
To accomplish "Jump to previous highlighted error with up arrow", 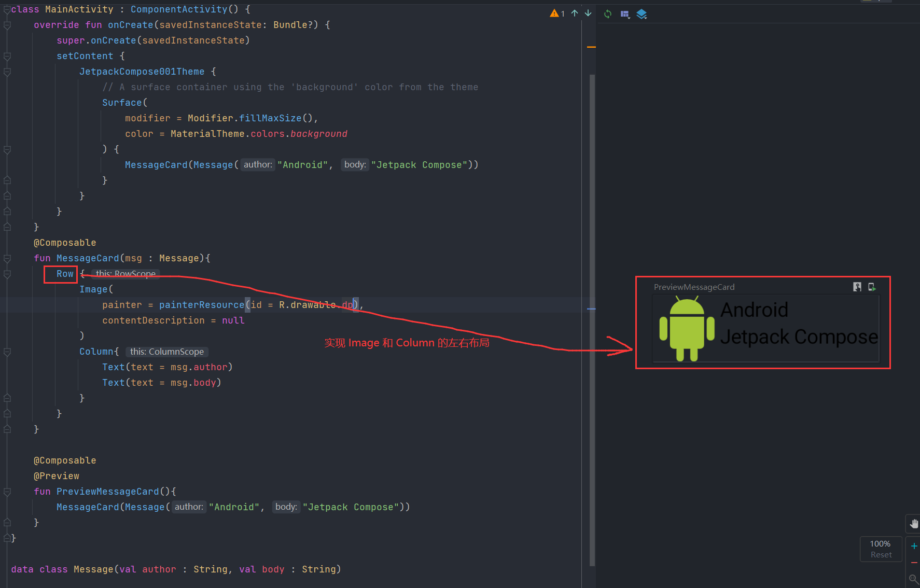I will click(575, 13).
